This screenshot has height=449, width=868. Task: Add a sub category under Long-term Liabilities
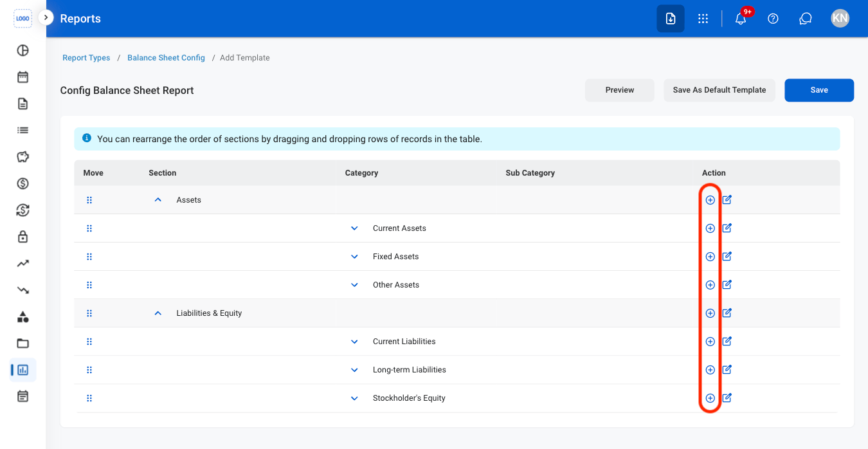click(710, 370)
